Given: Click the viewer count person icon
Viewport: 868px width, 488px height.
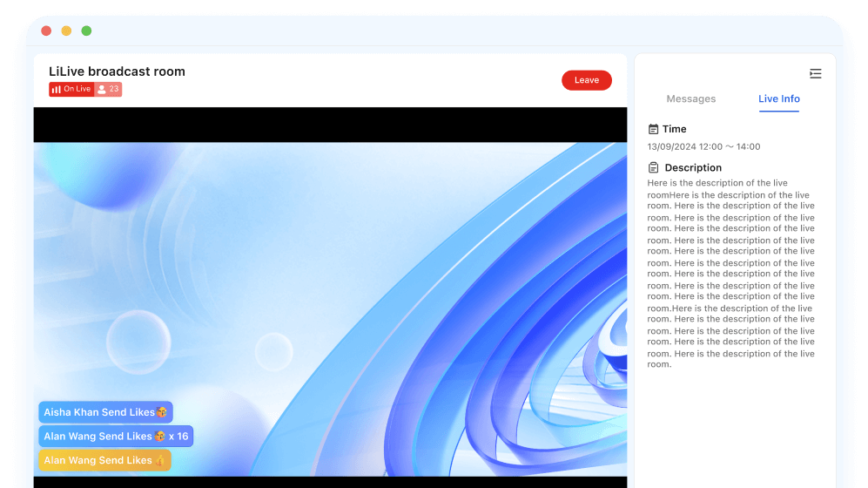Looking at the screenshot, I should [x=102, y=89].
